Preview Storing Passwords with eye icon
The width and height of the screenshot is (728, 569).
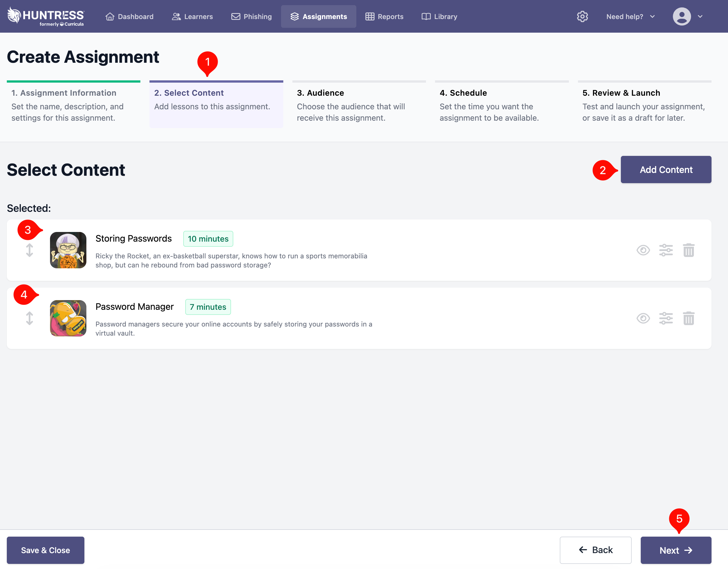click(643, 250)
